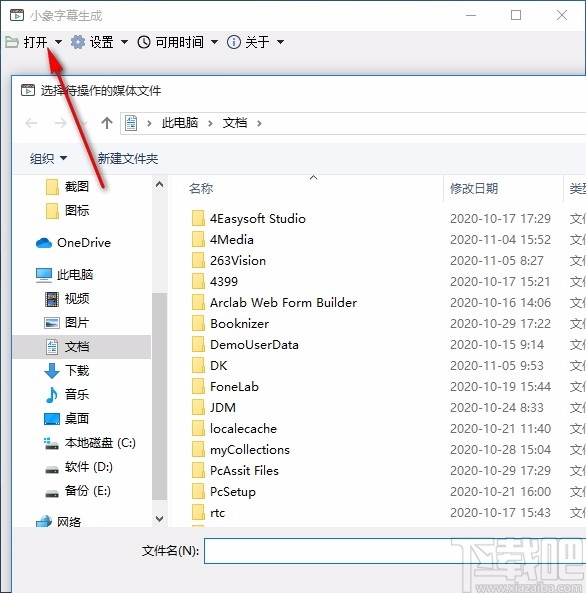Screen dimensions: 586x593
Task: Click the 备份 (E:) drive icon
Action: pos(52,494)
